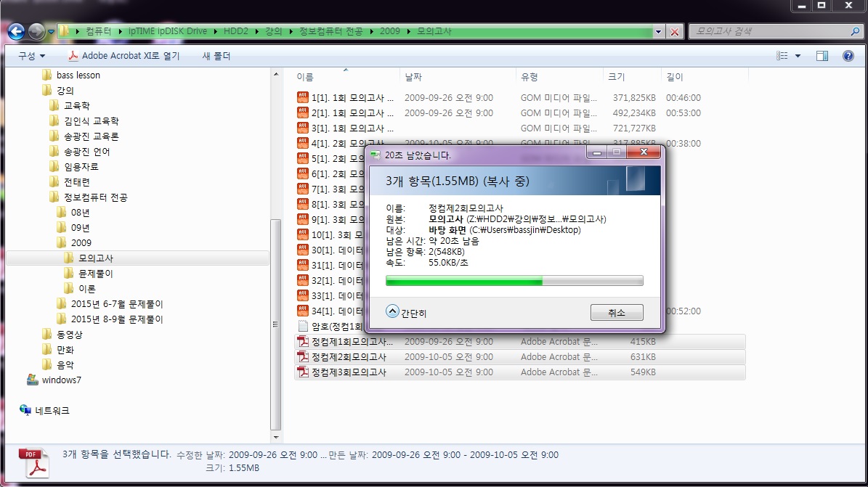868x487 pixels.
Task: Open the 구성 organize dropdown menu
Action: click(x=31, y=56)
